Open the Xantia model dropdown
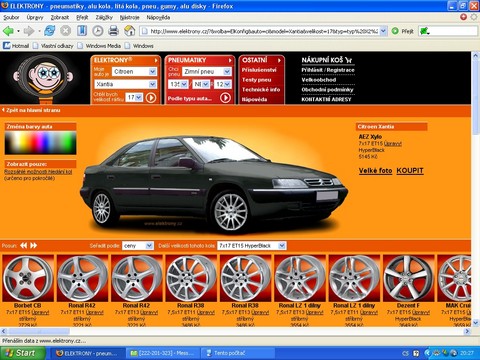This screenshot has width=480, height=360. coord(126,84)
